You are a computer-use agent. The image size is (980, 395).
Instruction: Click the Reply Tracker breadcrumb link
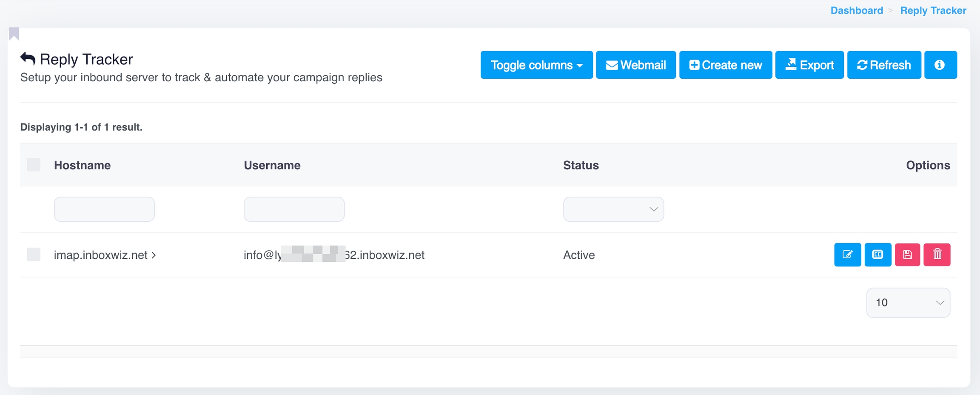[x=933, y=11]
